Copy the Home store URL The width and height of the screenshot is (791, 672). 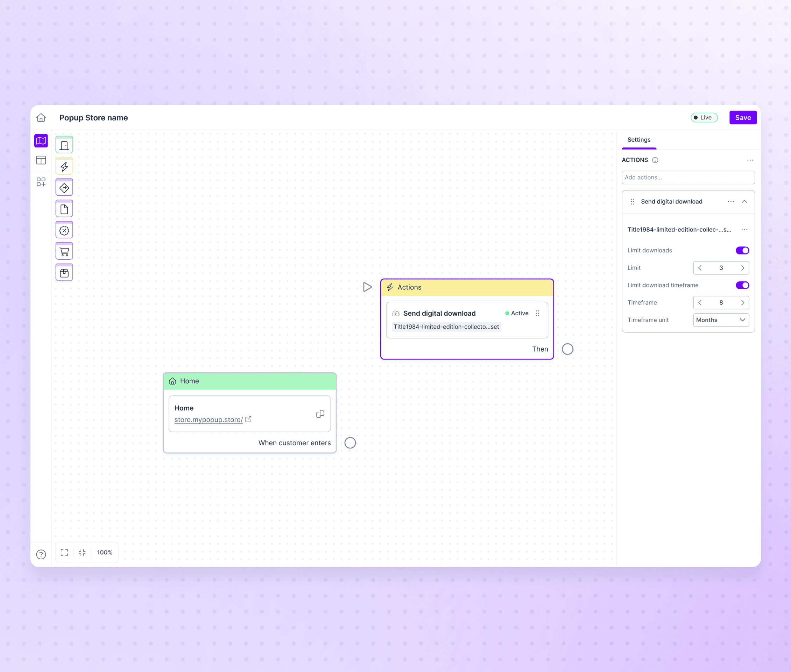(320, 414)
